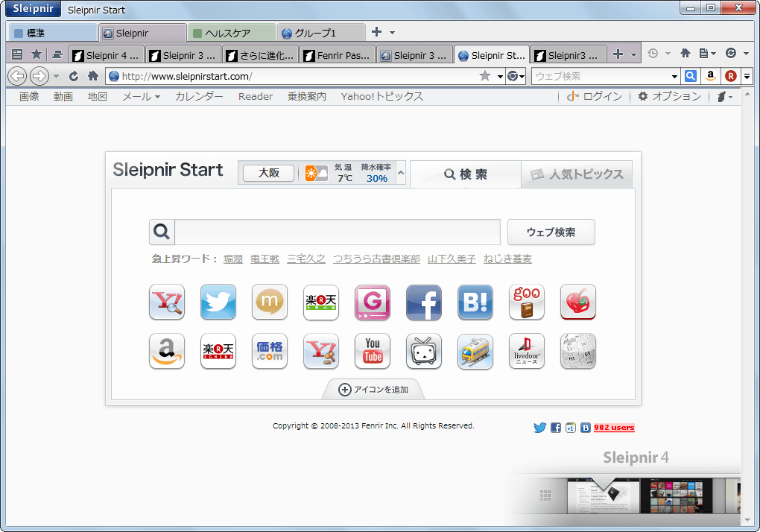Screen dimensions: 760x532
Task: Open the Yahoo! Auctions icon with gavel
Action: pyautogui.click(x=321, y=351)
